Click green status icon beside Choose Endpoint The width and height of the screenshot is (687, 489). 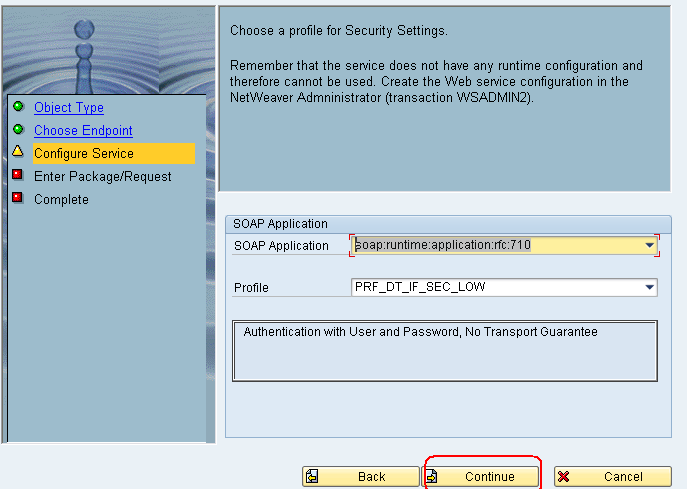18,129
